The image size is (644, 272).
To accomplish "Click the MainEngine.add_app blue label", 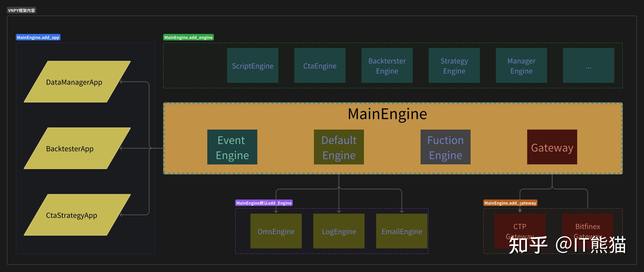I will pos(38,38).
